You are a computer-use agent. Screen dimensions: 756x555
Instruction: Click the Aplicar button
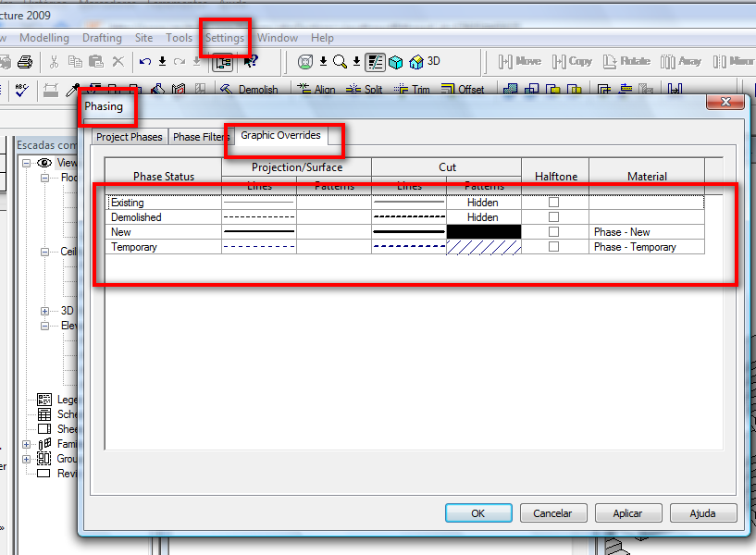(628, 513)
